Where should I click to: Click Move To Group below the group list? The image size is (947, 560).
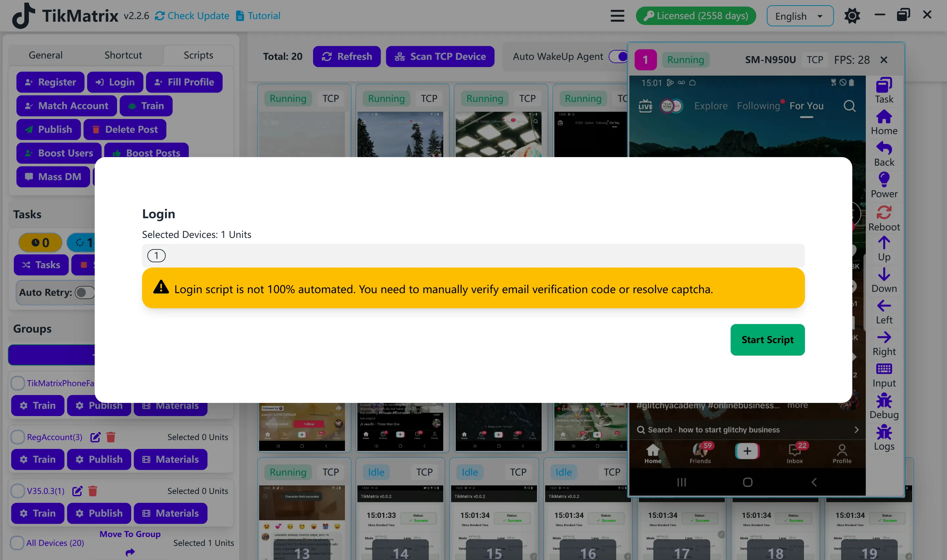130,534
